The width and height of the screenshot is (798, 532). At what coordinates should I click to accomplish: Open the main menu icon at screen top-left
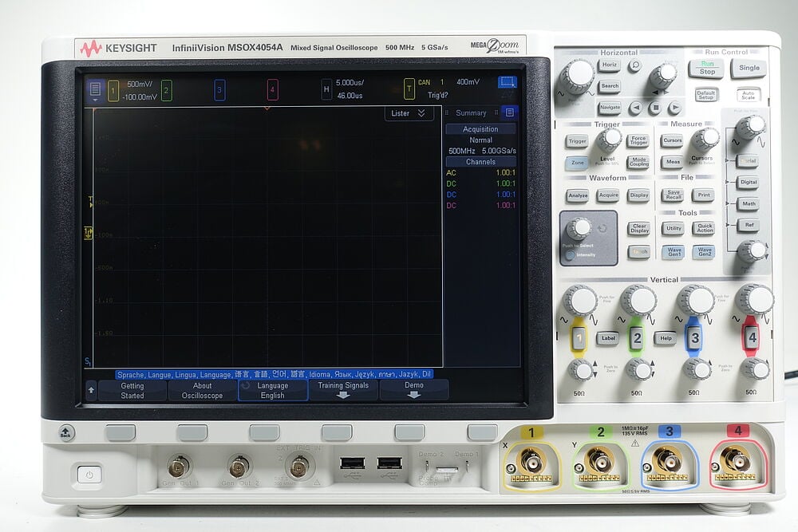pos(95,89)
